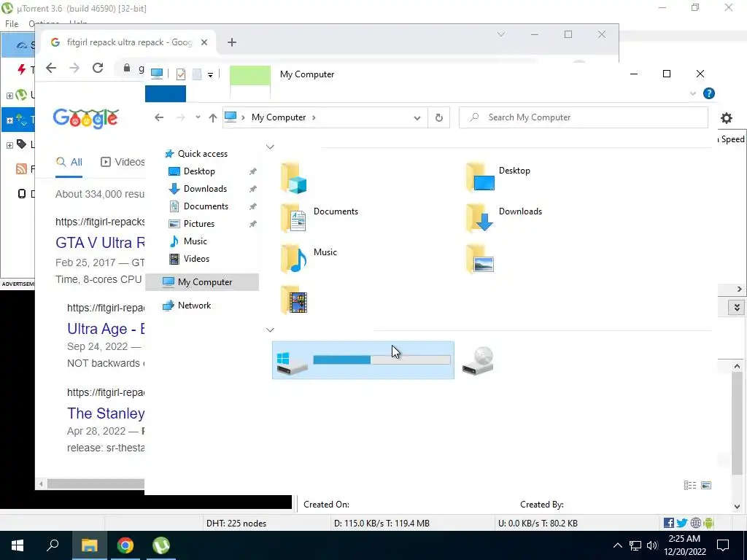Expand the Labels node in uTorrent sidebar
This screenshot has height=560, width=747.
(x=9, y=144)
